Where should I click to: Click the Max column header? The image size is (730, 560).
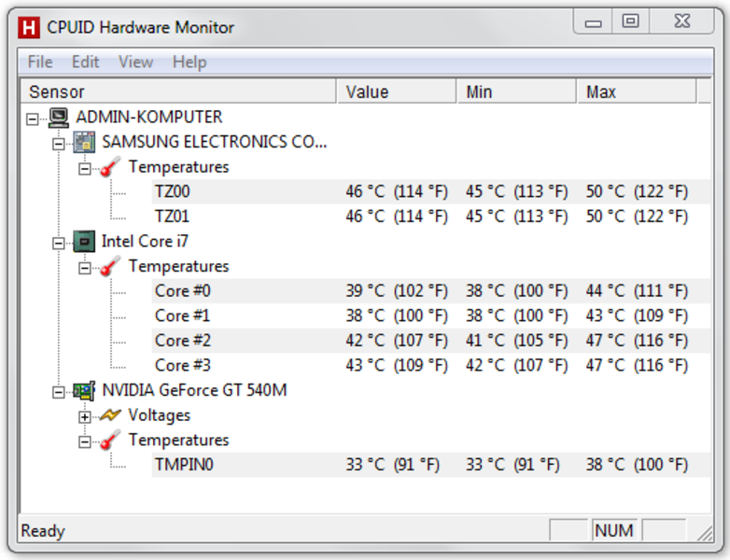coord(637,91)
